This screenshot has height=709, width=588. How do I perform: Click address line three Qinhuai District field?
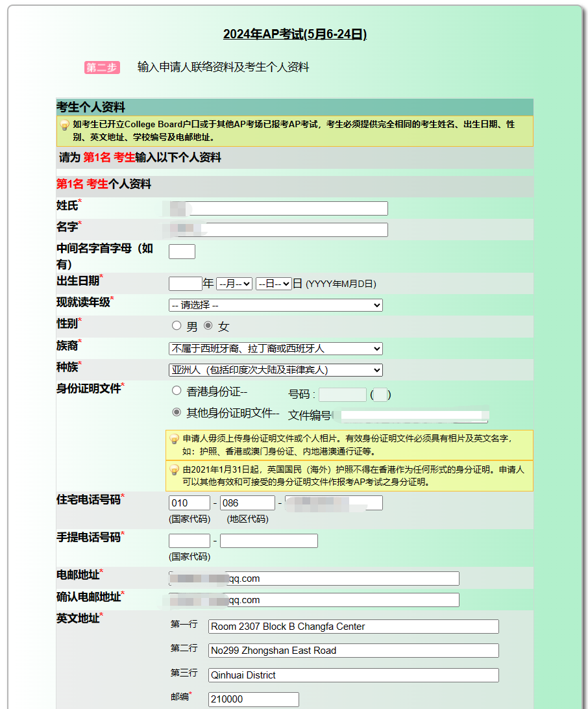tap(354, 675)
